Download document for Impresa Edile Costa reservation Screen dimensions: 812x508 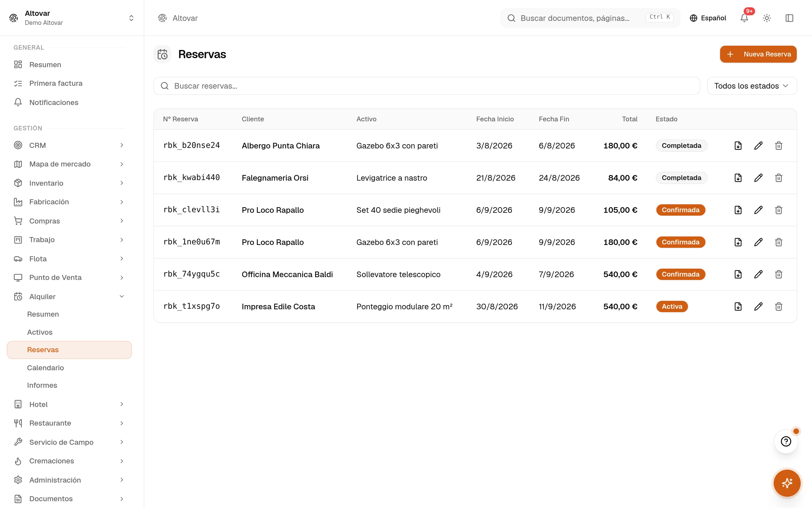[x=738, y=306]
